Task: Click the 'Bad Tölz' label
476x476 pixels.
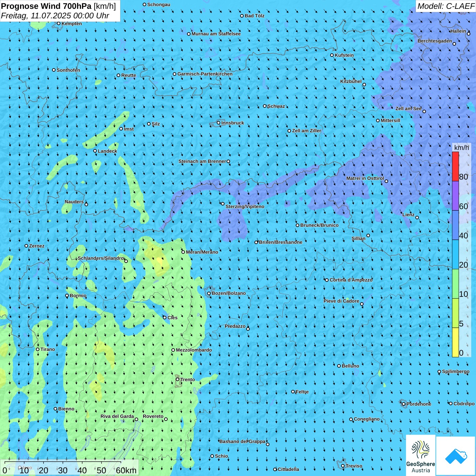Action: (255, 16)
